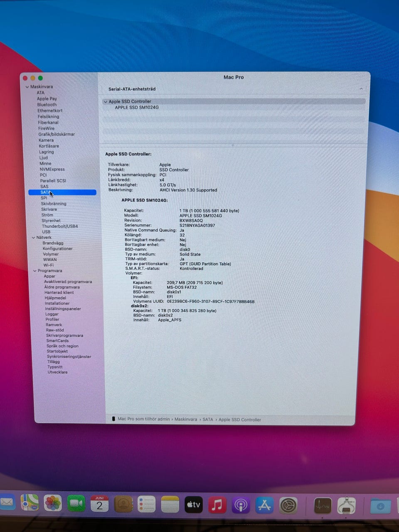This screenshot has height=532, width=399.
Task: Select Apple Pay in the sidebar
Action: click(47, 99)
